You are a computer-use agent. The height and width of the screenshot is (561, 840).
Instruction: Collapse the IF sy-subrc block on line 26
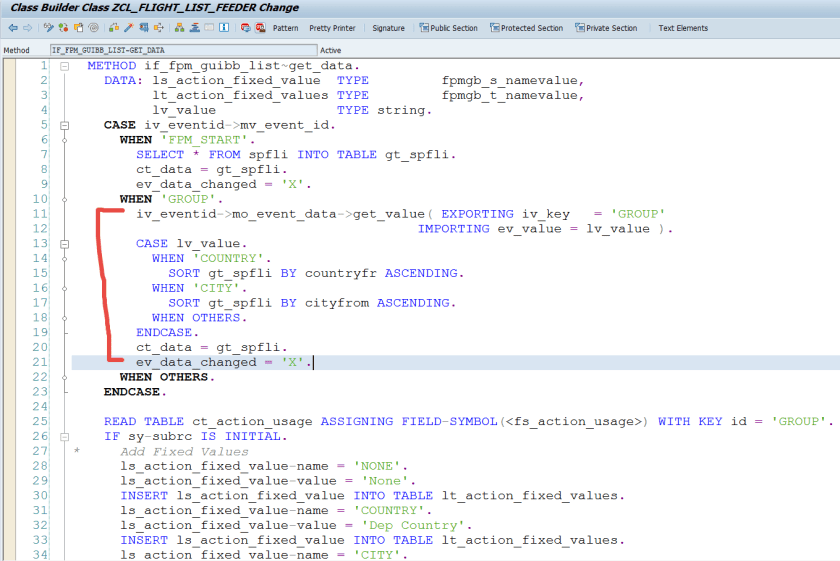(x=64, y=437)
